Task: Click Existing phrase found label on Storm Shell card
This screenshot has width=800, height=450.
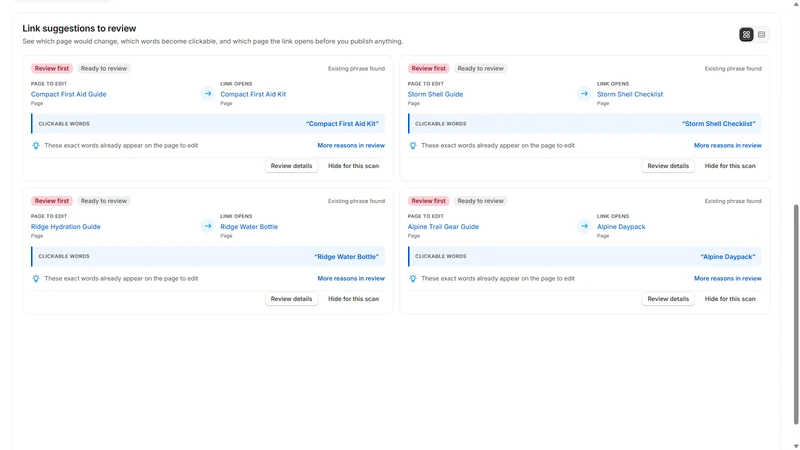Action: tap(733, 68)
